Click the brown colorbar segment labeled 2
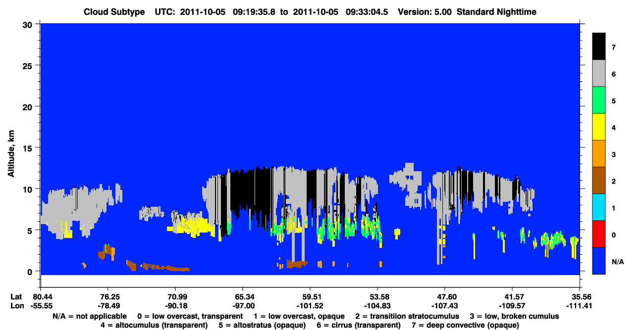The height and width of the screenshot is (330, 644). pos(599,180)
